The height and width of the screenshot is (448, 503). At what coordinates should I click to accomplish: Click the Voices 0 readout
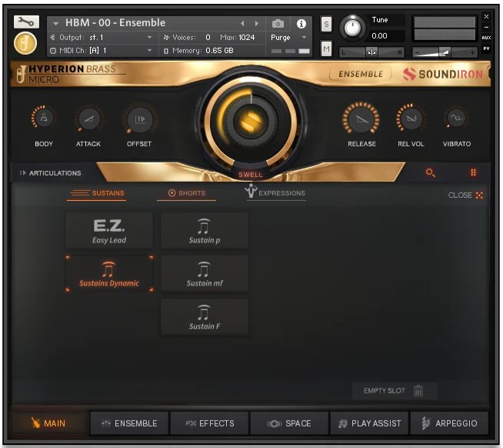point(187,38)
